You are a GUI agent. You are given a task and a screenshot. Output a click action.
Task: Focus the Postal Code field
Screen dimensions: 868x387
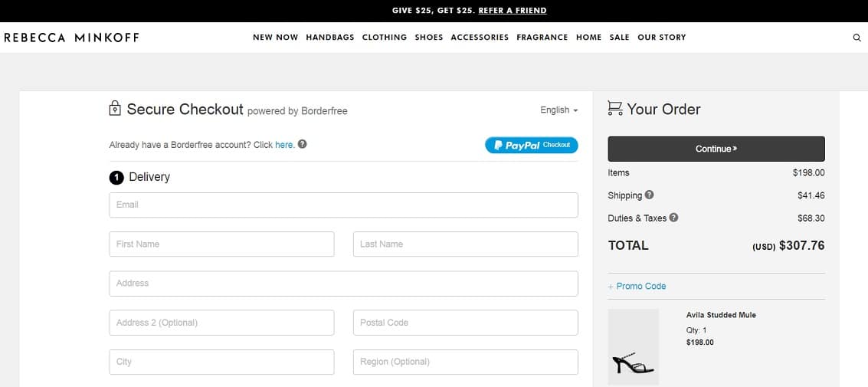[x=466, y=323]
